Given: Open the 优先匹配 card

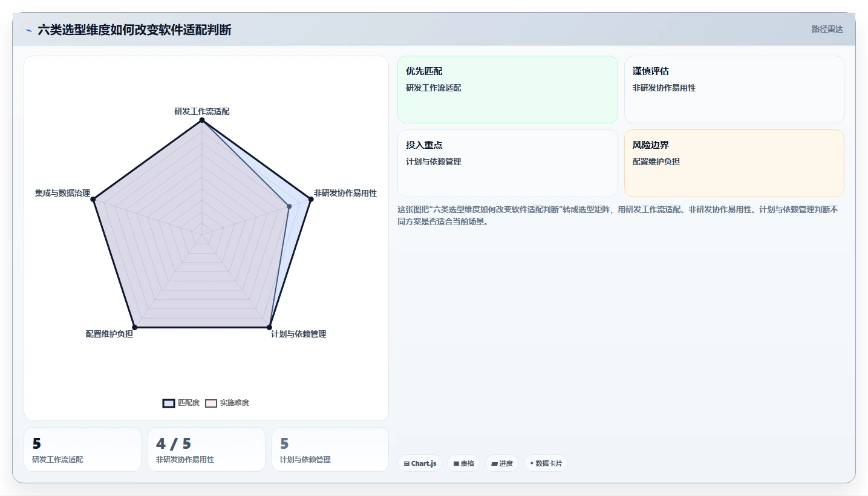Looking at the screenshot, I should pyautogui.click(x=507, y=90).
